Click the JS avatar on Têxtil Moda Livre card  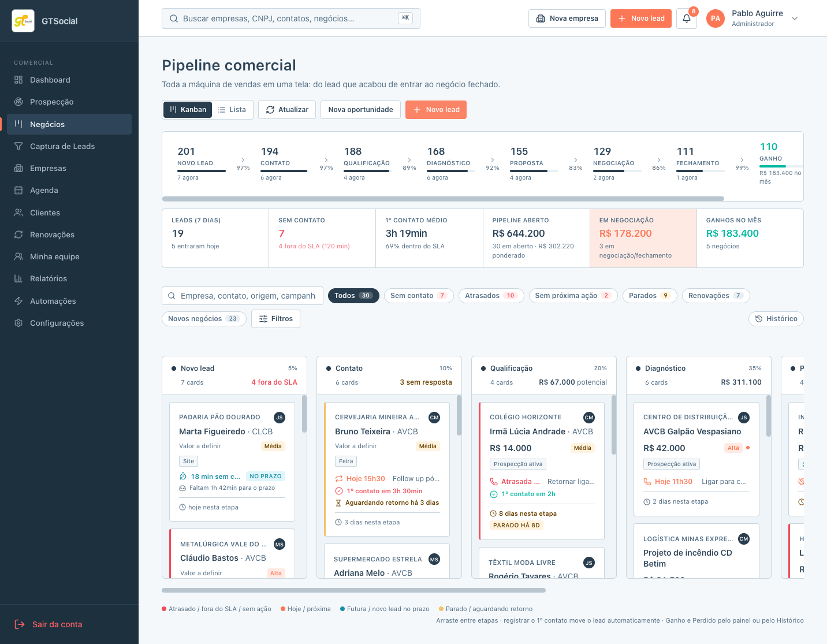(589, 563)
